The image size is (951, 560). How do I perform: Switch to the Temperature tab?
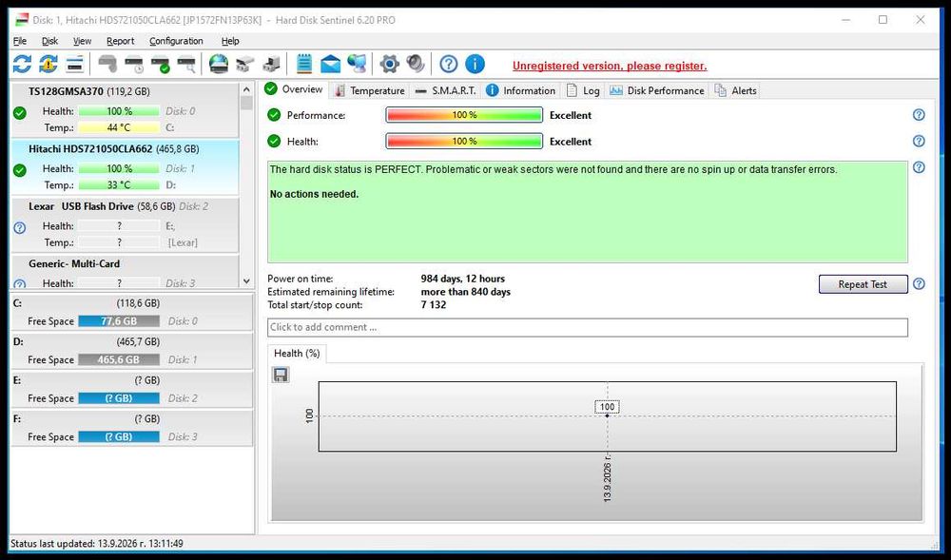pos(369,90)
